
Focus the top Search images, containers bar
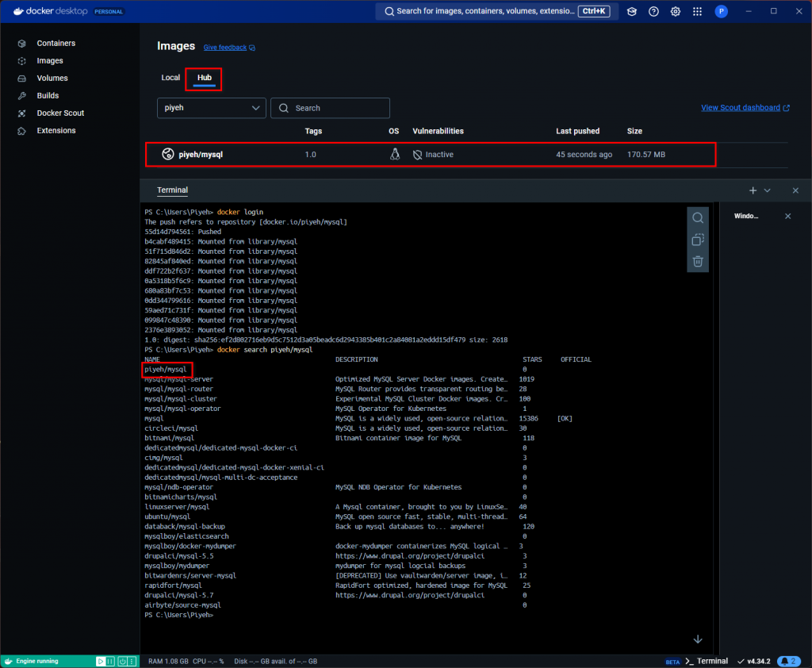pyautogui.click(x=496, y=11)
